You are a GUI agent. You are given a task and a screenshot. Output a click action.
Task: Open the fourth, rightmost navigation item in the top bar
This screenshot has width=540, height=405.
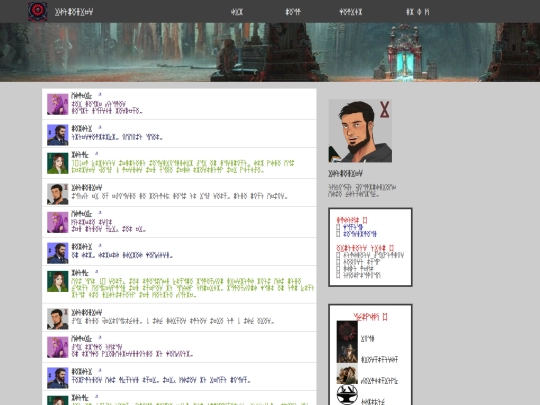pyautogui.click(x=417, y=12)
